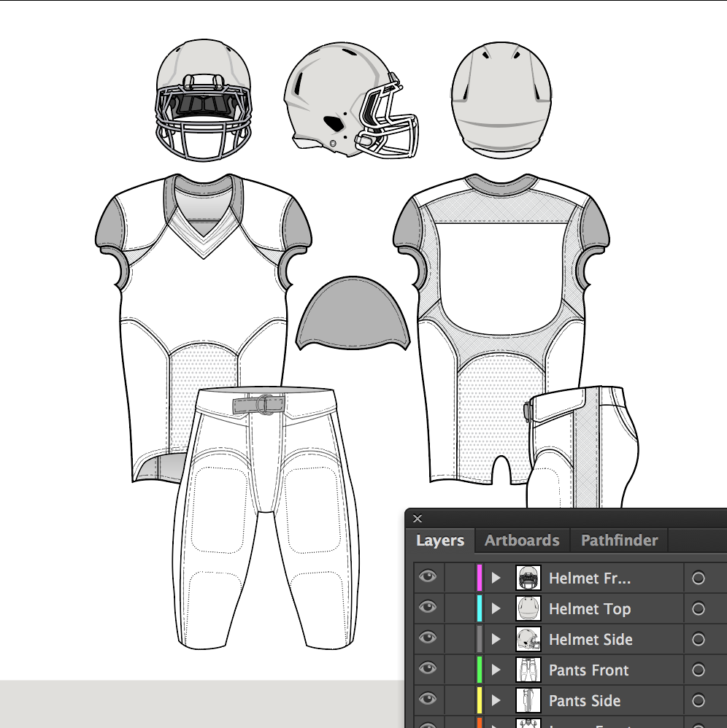The width and height of the screenshot is (727, 728).
Task: Click the target circle for Helmet Front layer
Action: (x=699, y=578)
